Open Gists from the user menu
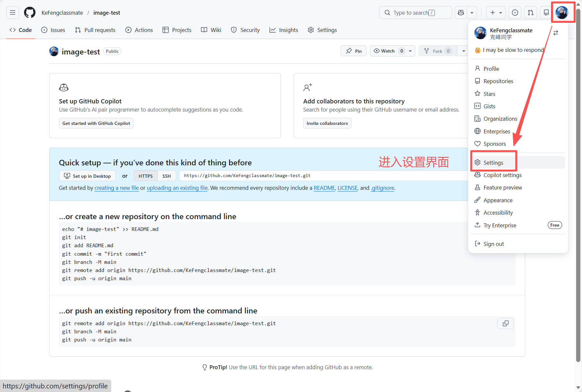Screen dimensions: 582x392 [518, 106]
